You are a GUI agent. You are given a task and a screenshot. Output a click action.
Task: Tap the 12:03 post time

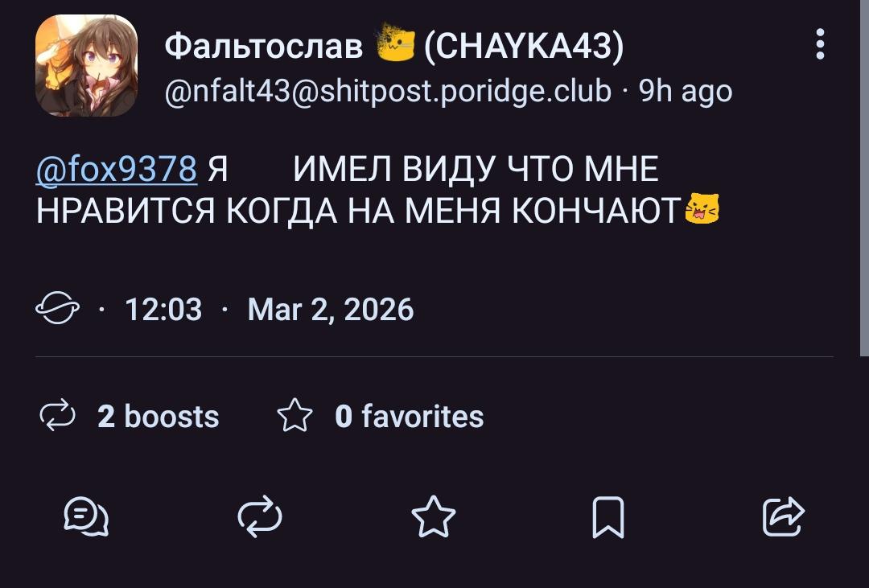coord(163,309)
